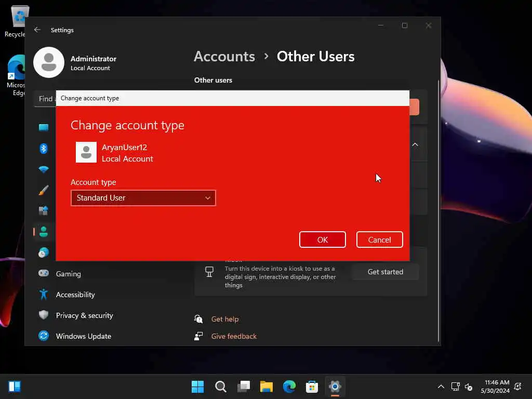Screen dimensions: 532x399
Task: Cancel the Change account type dialog
Action: (x=379, y=240)
